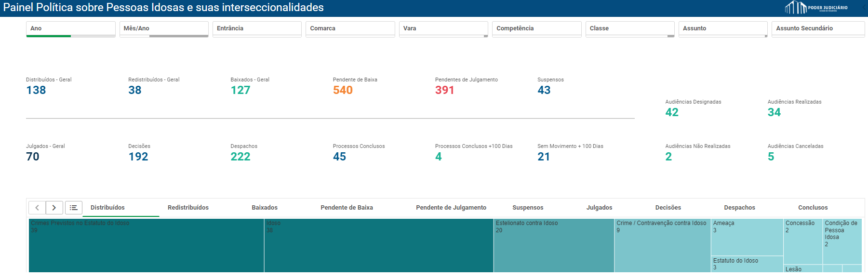Open the Ano filter dropdown
868x279 pixels.
pyautogui.click(x=70, y=28)
